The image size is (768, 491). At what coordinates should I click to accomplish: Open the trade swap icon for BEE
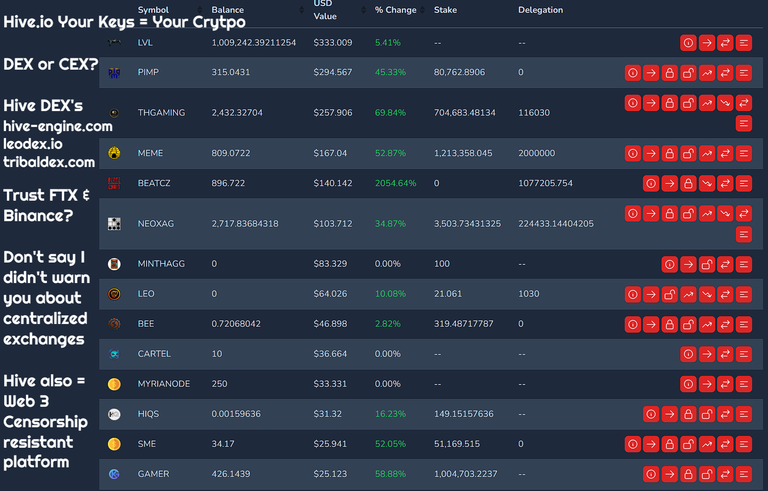[x=725, y=324]
